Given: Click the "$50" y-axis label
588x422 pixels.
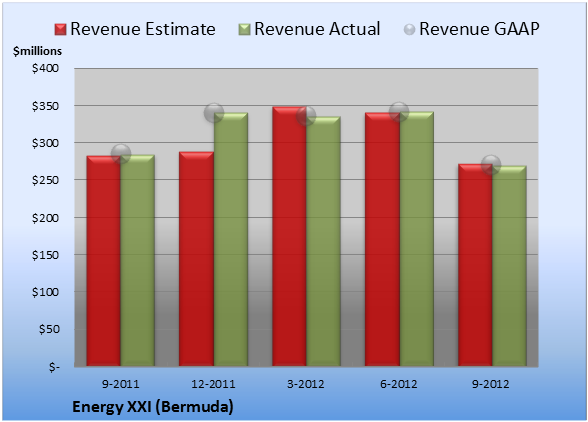Looking at the screenshot, I should coord(49,329).
